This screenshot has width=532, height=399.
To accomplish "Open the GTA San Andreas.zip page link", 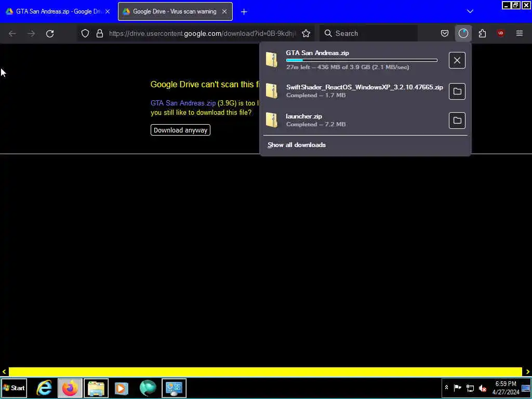I will (183, 103).
